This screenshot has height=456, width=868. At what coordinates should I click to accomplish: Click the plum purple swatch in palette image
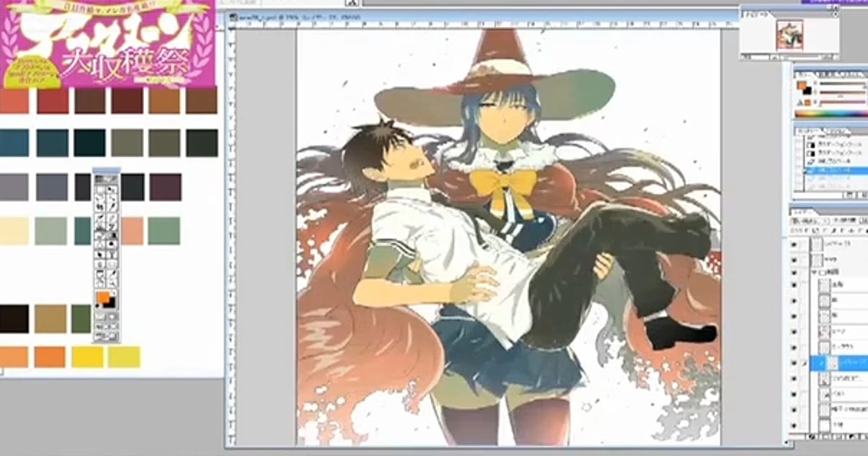166,187
